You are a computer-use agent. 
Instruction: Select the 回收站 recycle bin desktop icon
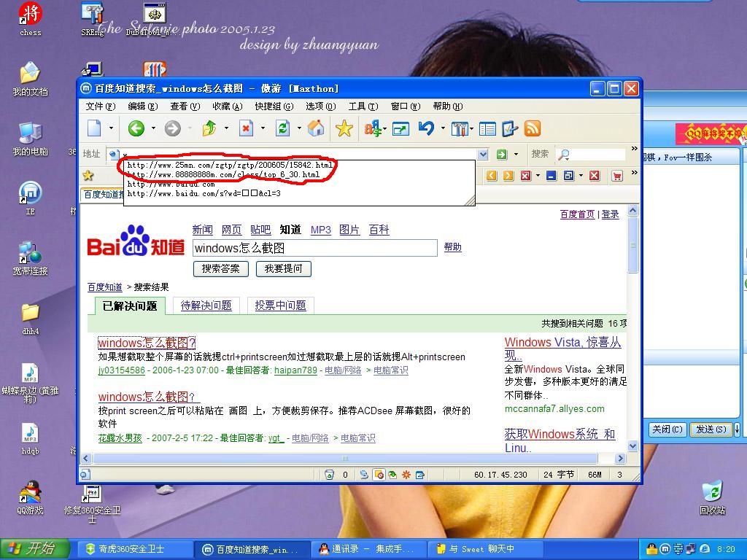point(712,498)
